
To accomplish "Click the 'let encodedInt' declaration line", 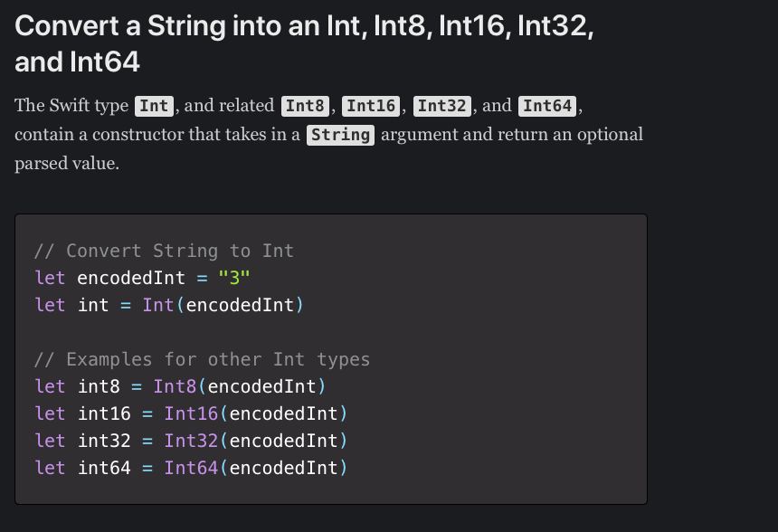I will click(x=142, y=278).
